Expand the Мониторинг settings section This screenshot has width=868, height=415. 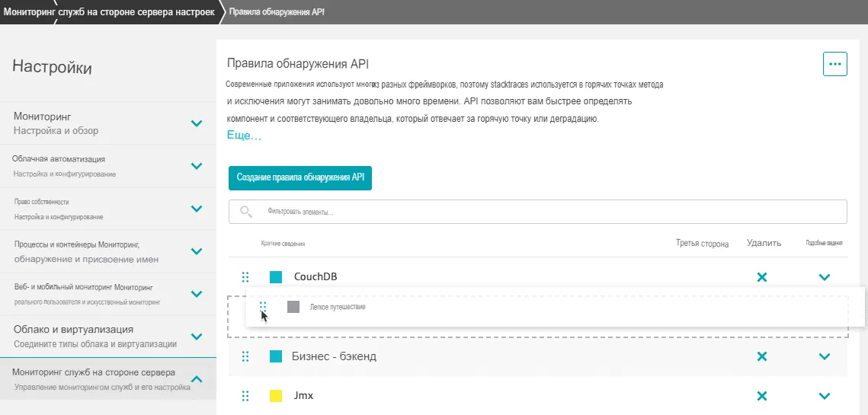click(x=196, y=123)
